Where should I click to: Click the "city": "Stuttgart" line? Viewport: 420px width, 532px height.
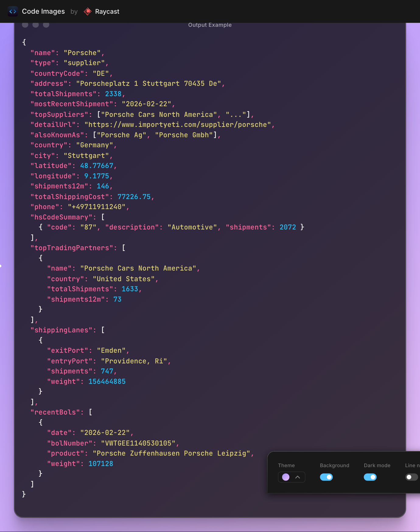click(72, 156)
